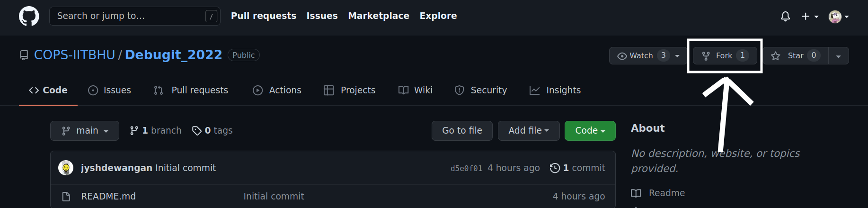Open the main branch selector dropdown
The image size is (868, 208).
85,131
